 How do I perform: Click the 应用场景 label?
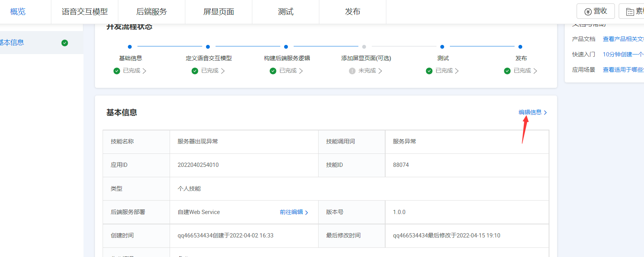coord(584,70)
